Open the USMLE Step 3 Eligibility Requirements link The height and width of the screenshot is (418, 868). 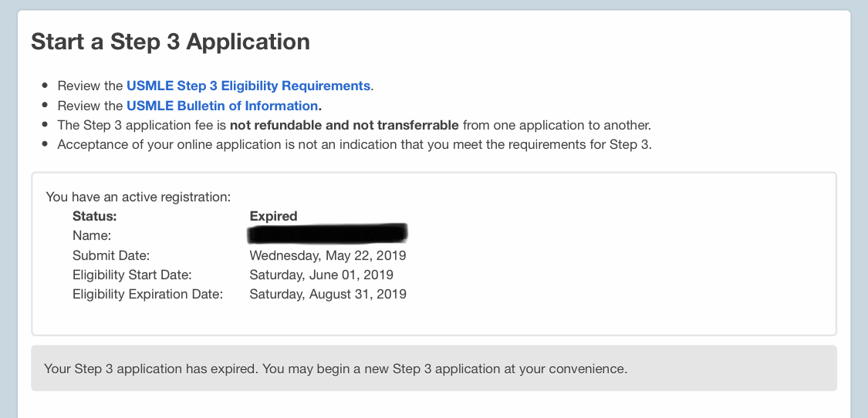point(248,86)
